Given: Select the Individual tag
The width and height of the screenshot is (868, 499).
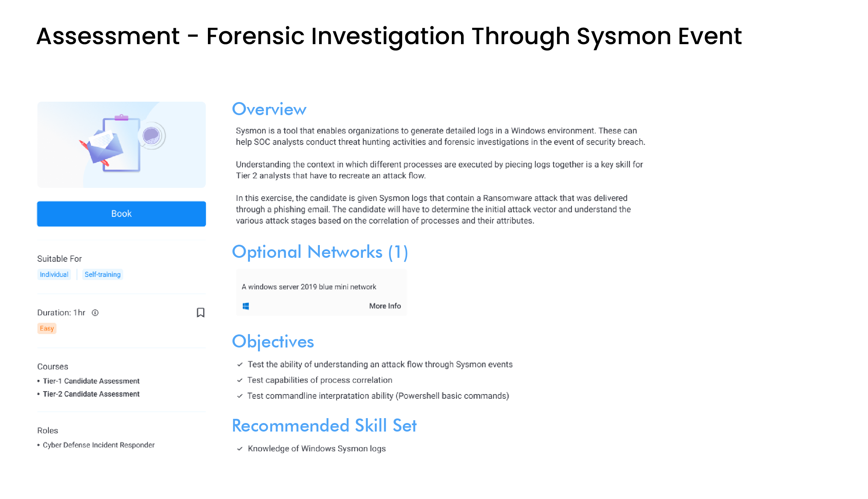Looking at the screenshot, I should (x=54, y=274).
